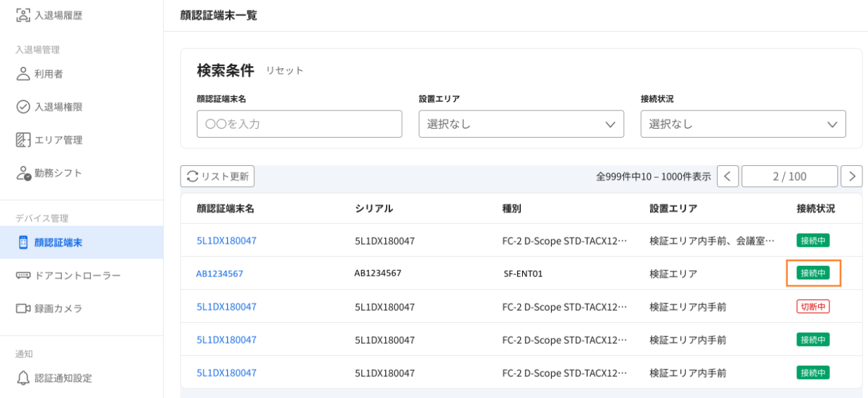Viewport: 868px width, 398px height.
Task: Click the refresh arrows icon in リスト更新
Action: point(193,176)
